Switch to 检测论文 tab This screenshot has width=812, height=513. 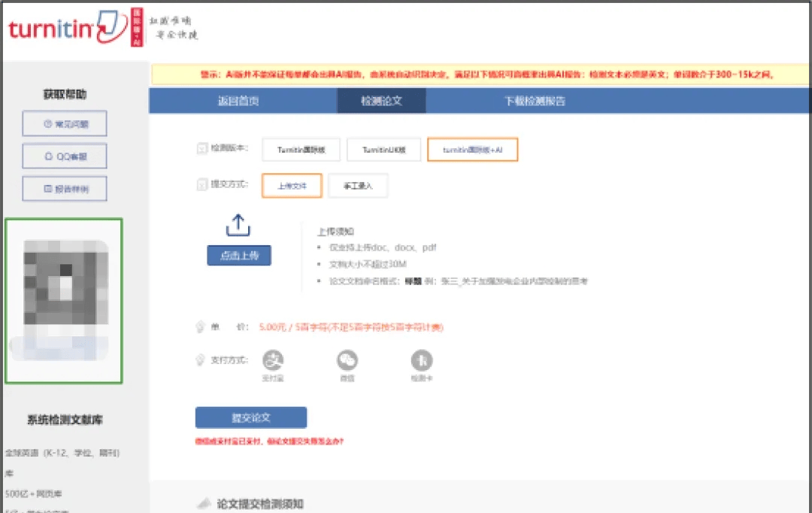(x=381, y=101)
